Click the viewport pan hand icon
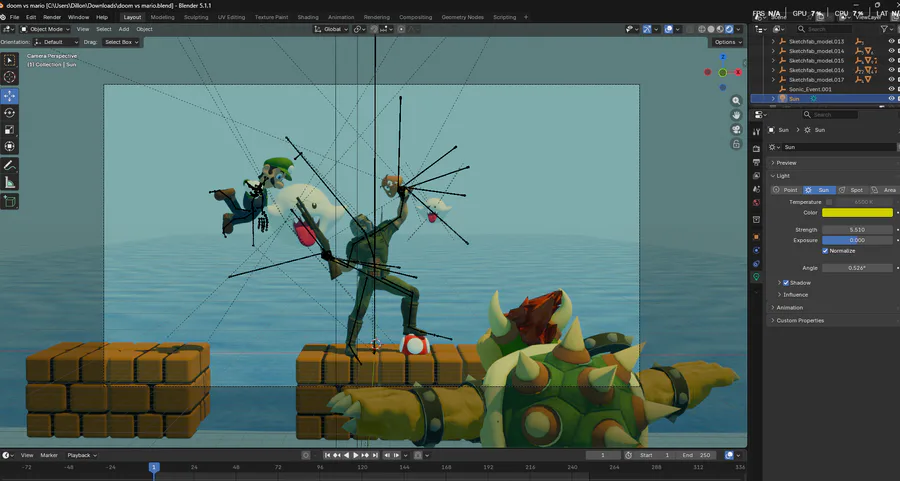900x481 pixels. pyautogui.click(x=736, y=115)
